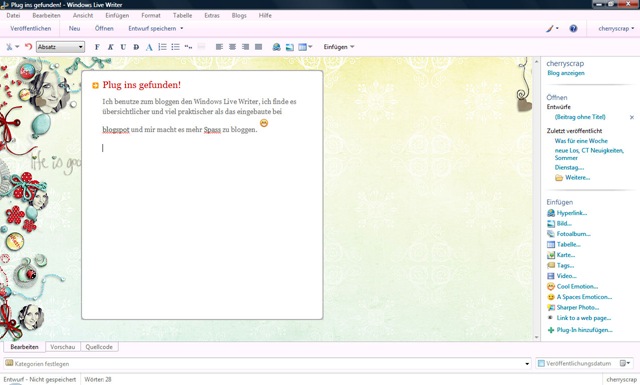Open the Blog anzeigen link
This screenshot has height=385, width=640.
[566, 73]
